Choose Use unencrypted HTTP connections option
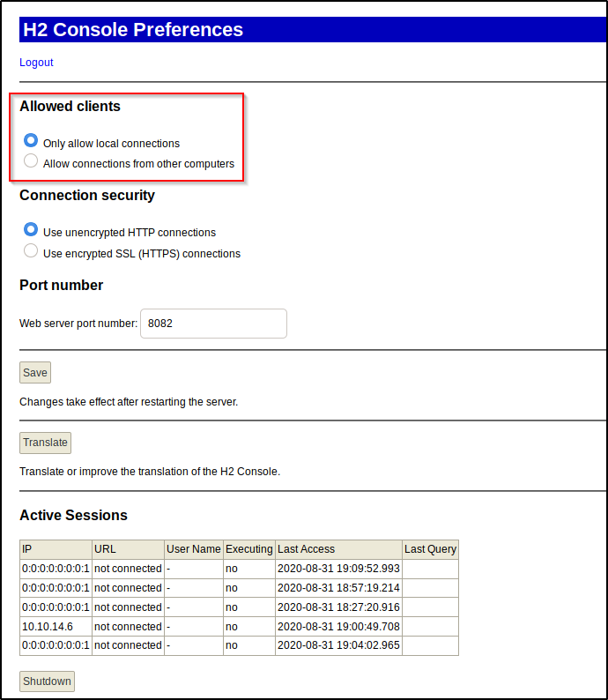The image size is (608, 700). point(31,229)
